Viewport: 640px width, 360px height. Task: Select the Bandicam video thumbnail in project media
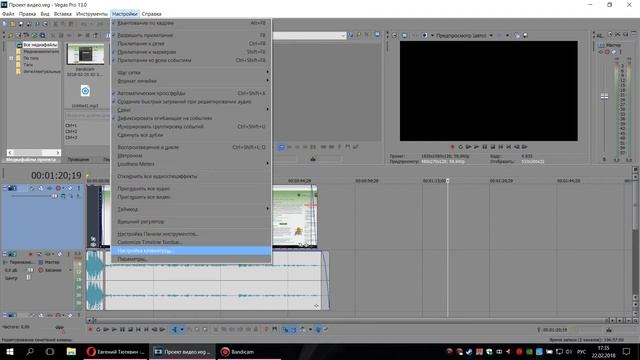tap(85, 54)
